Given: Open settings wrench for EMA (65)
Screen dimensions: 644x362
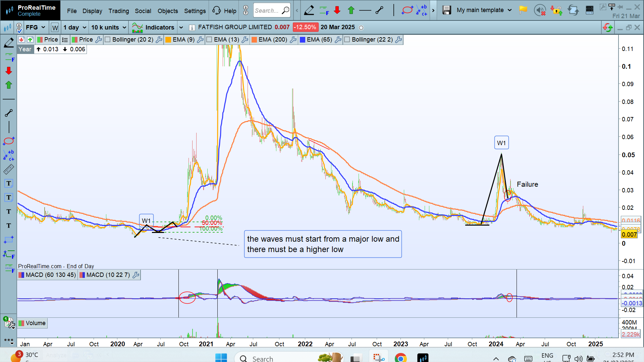Looking at the screenshot, I should [338, 40].
